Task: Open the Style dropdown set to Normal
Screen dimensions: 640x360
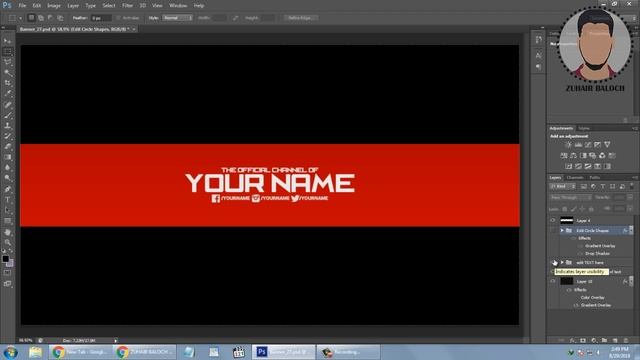Action: [x=177, y=18]
